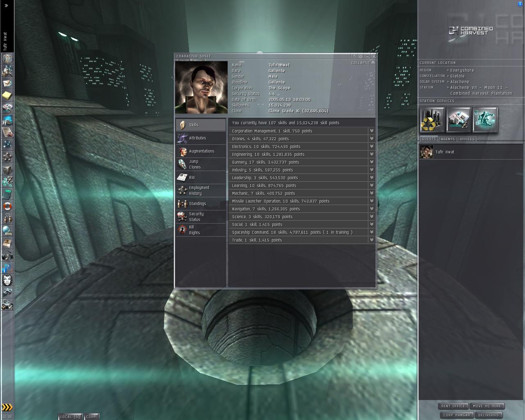The image size is (525, 420).
Task: Click the red lifebuoy help icon
Action: pos(7,206)
